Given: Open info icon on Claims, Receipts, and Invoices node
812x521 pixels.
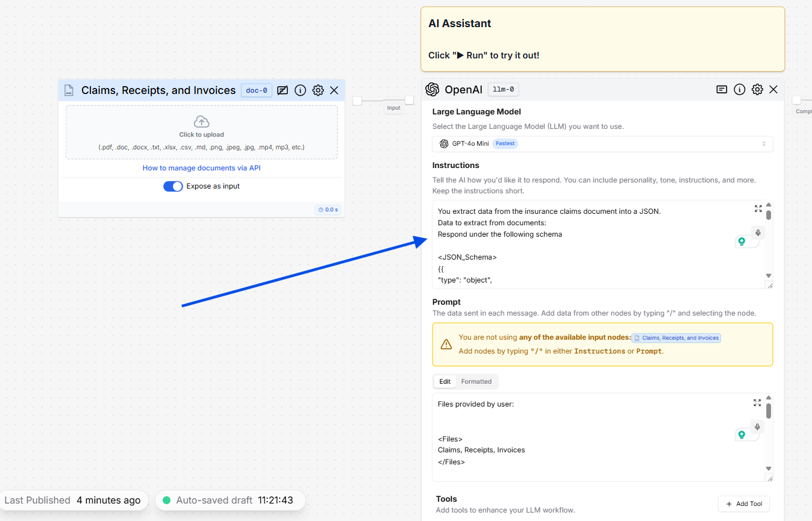Looking at the screenshot, I should pos(300,90).
